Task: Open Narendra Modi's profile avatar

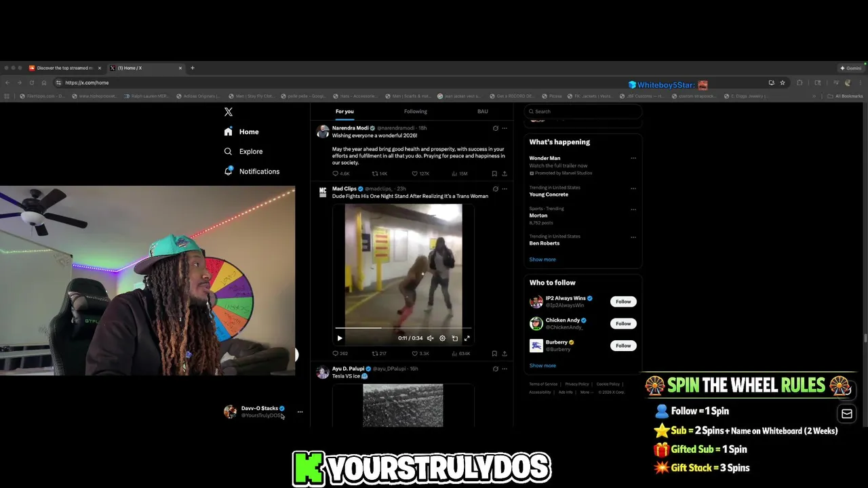Action: click(323, 131)
